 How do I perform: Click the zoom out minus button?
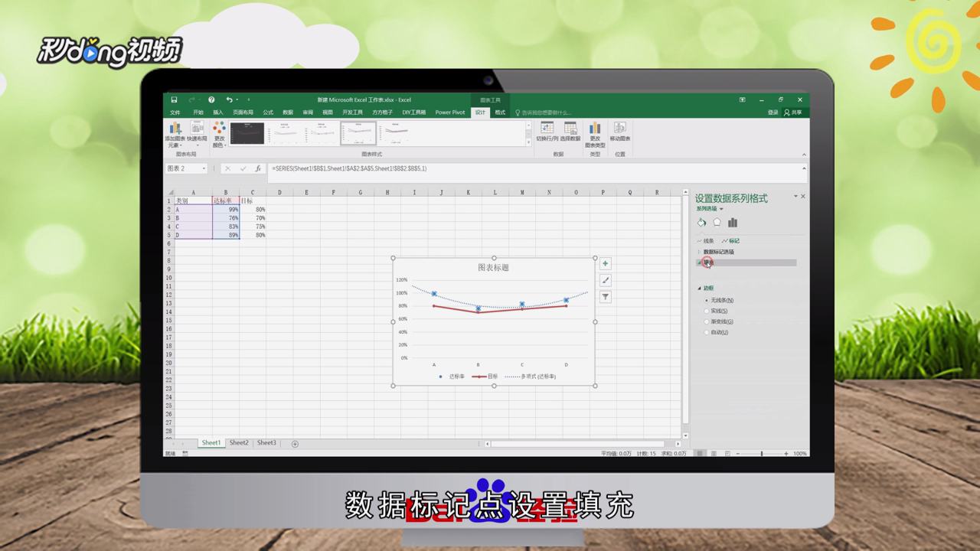tap(737, 454)
